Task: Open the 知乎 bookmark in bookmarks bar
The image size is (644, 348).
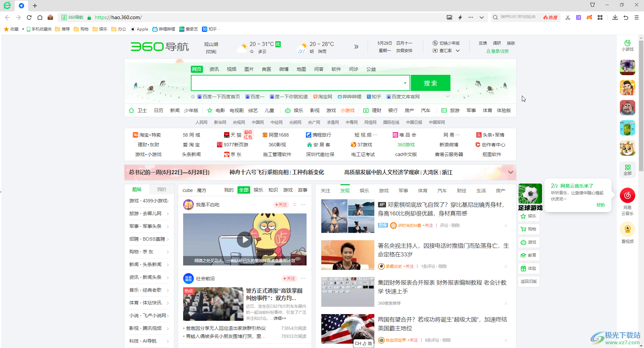Action: [x=210, y=29]
